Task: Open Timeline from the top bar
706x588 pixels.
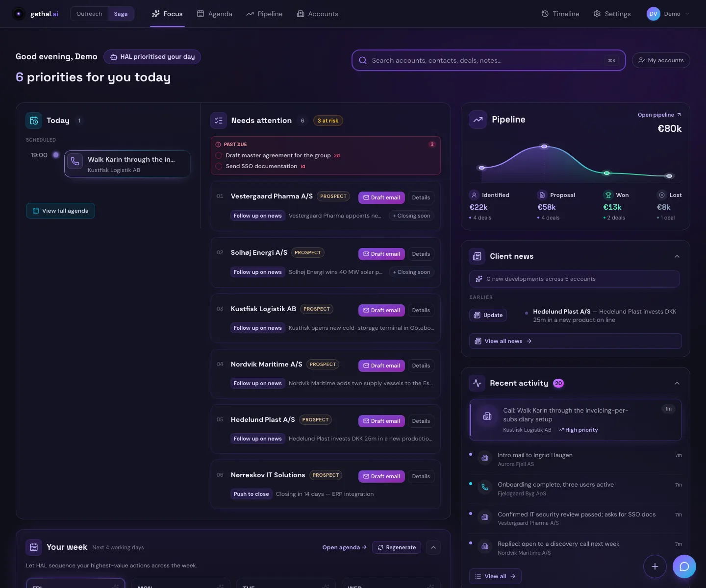Action: [x=560, y=14]
